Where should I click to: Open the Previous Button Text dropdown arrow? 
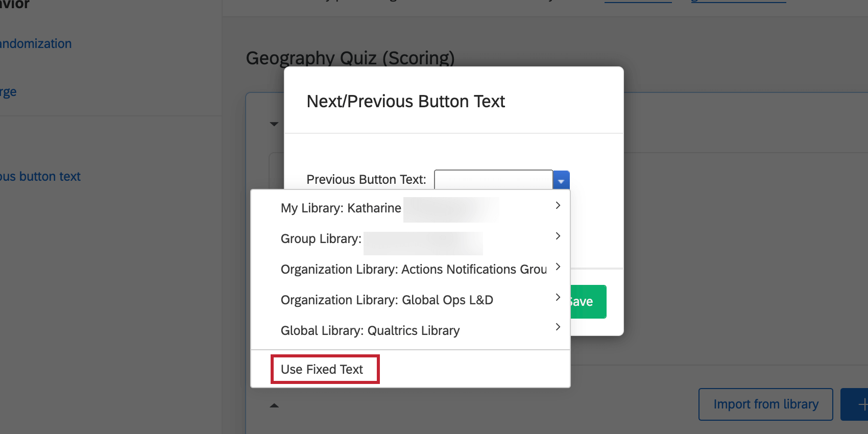(561, 180)
